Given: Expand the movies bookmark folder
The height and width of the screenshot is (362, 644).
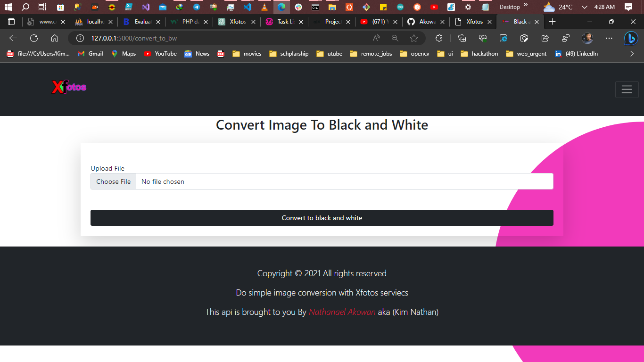Looking at the screenshot, I should (x=247, y=54).
